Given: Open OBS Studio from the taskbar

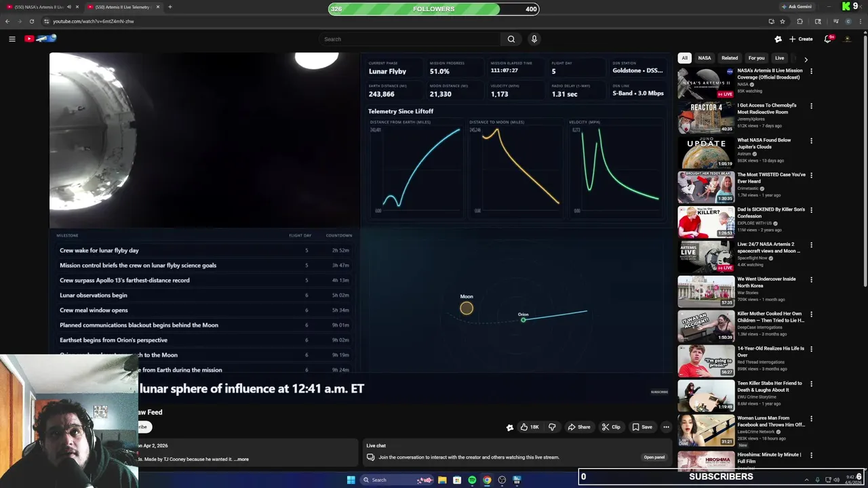Looking at the screenshot, I should (x=502, y=480).
